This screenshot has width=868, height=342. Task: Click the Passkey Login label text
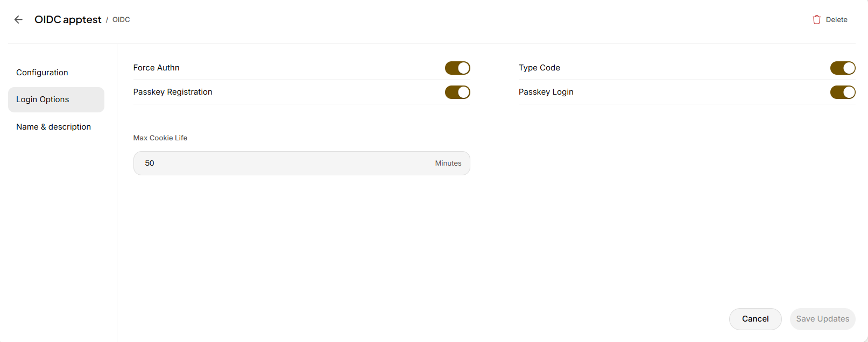point(546,92)
